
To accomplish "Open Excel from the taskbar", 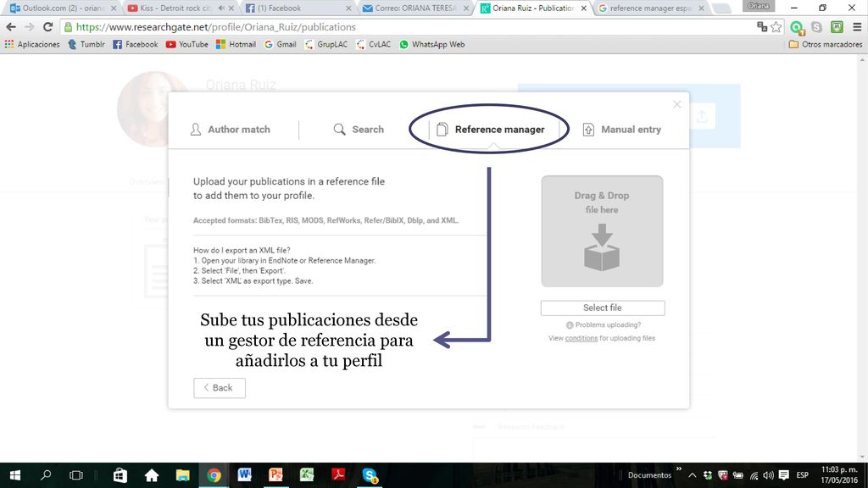I will (x=307, y=474).
